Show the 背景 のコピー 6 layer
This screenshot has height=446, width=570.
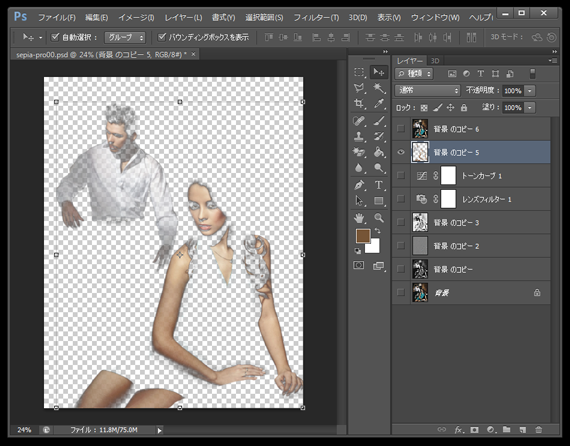401,129
